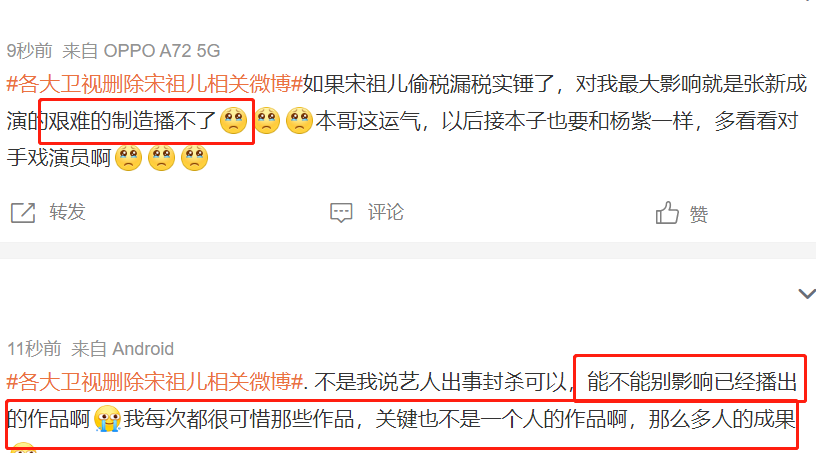Screen dimensions: 816x453
Task: Open the 转发 repost label
Action: click(67, 212)
